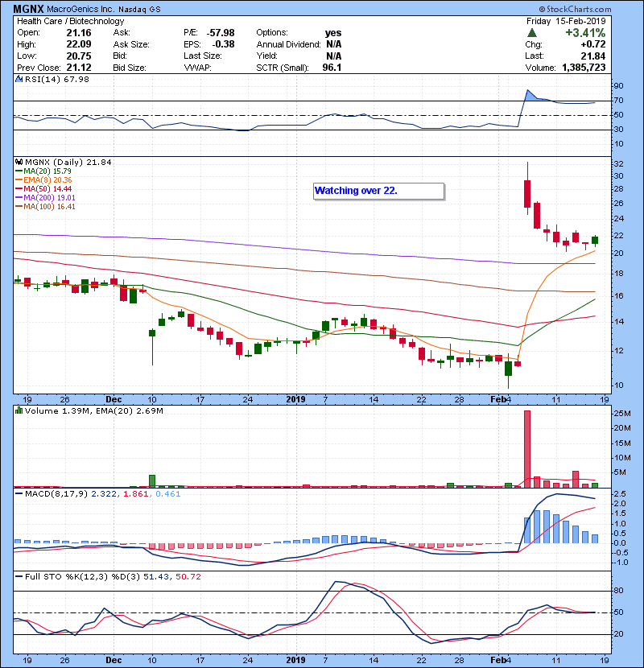
Task: Click the Ask Size label
Action: tap(131, 44)
